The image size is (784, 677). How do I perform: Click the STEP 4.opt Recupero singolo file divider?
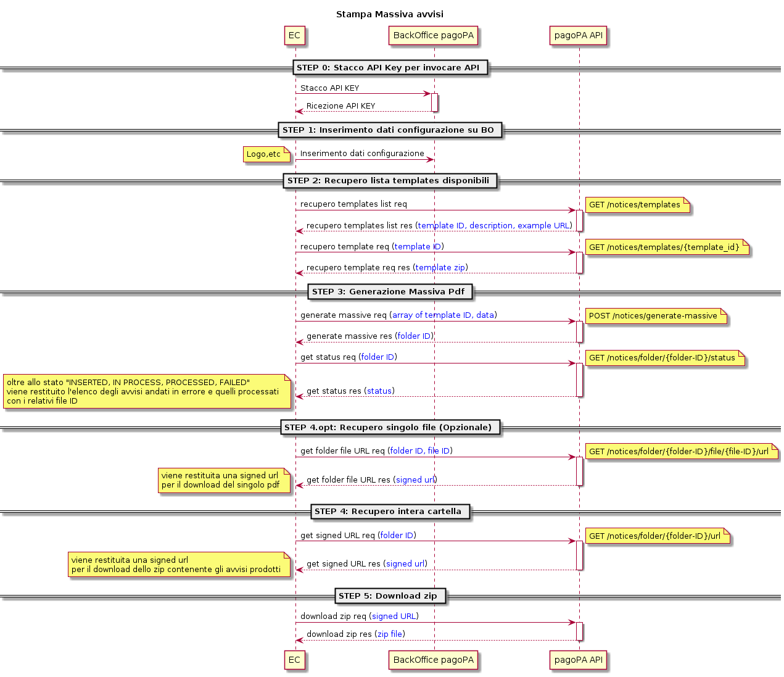pos(390,428)
